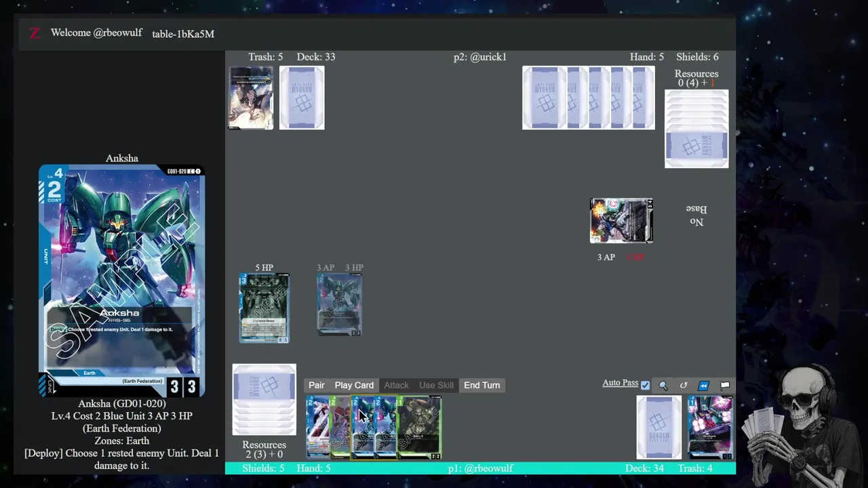Click the magnifying glass search icon
The height and width of the screenshot is (488, 868).
point(663,385)
